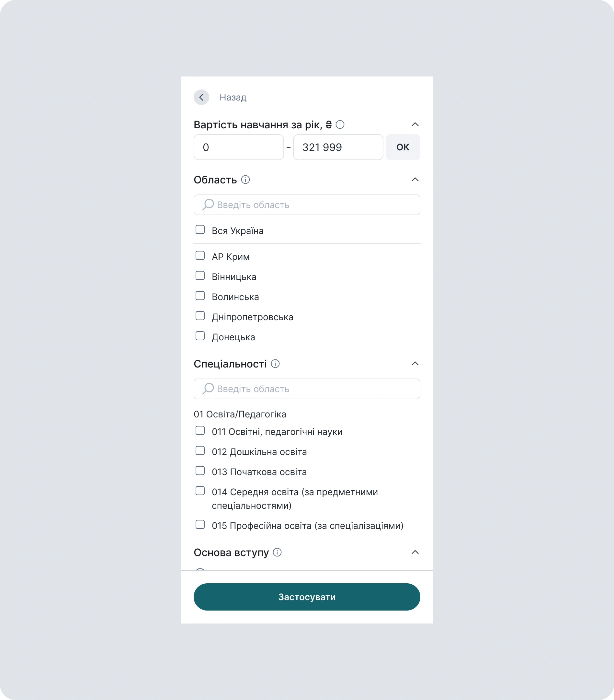Open info tooltip for tuition cost

coord(340,124)
